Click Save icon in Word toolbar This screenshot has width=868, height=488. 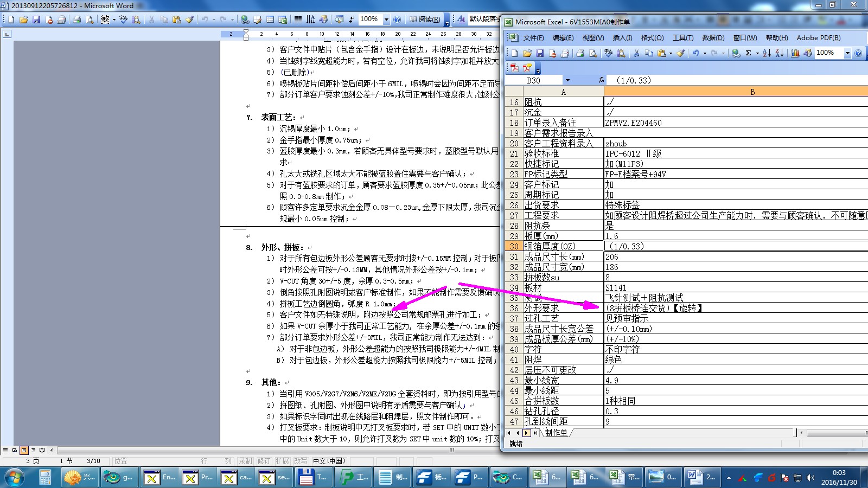tap(36, 20)
